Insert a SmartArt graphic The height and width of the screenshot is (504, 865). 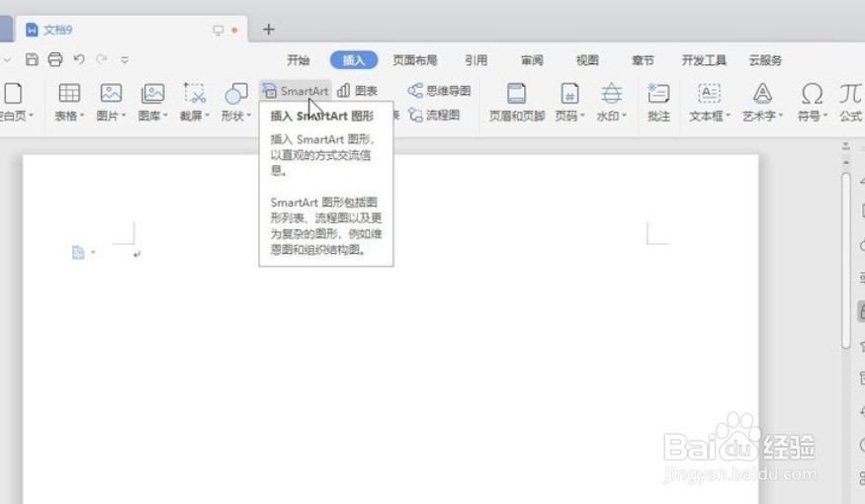pyautogui.click(x=296, y=91)
